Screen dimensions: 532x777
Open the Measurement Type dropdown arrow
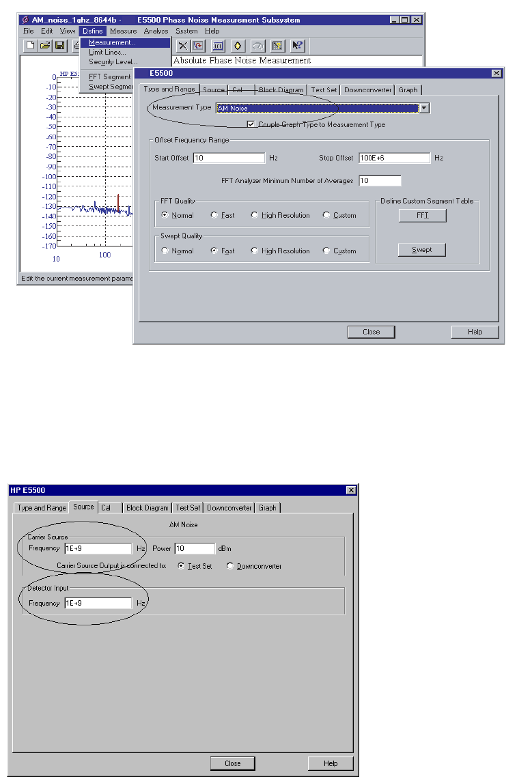(424, 108)
